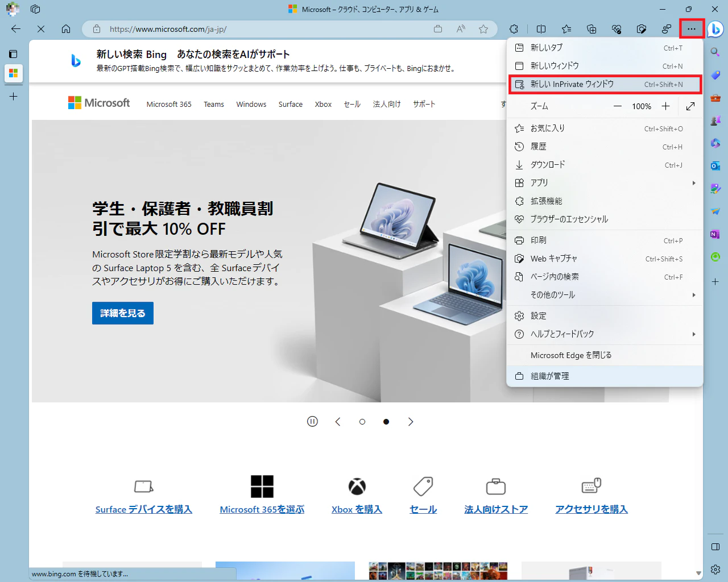728x582 pixels.
Task: Open the sidebar Microsoft 365 icon
Action: 715,143
